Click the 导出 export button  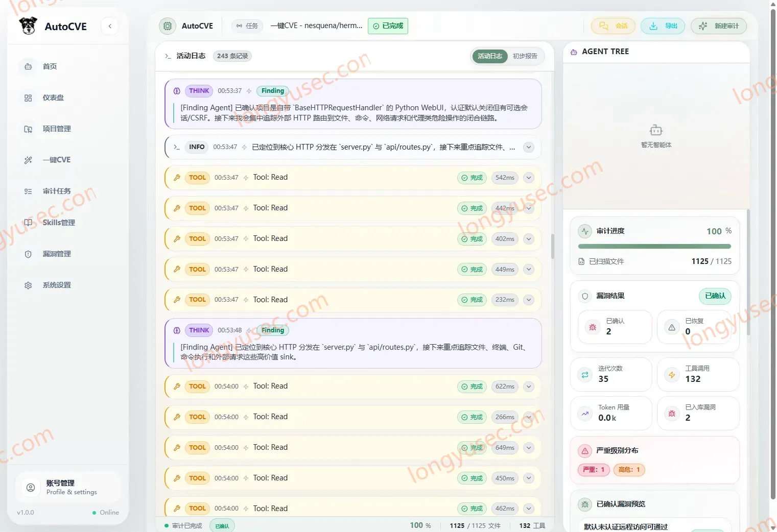(x=663, y=26)
